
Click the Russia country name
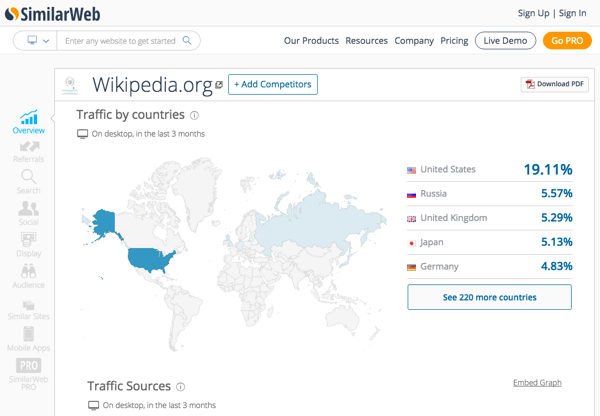point(433,194)
